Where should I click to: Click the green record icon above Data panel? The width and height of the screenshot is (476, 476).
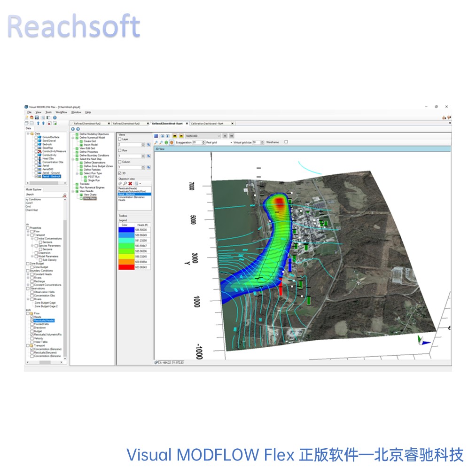(x=55, y=123)
